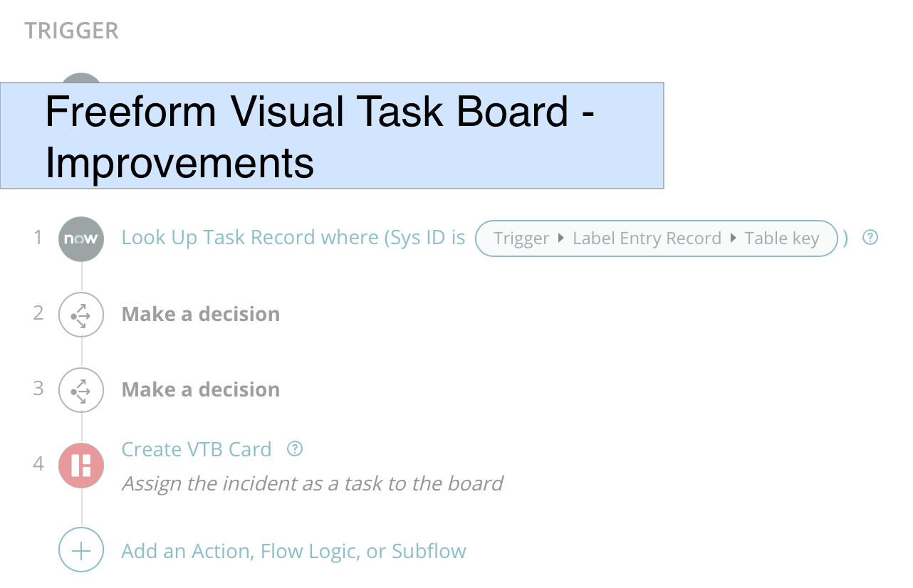Click the help icon next to Create VTB Card
This screenshot has width=913, height=588.
click(295, 449)
